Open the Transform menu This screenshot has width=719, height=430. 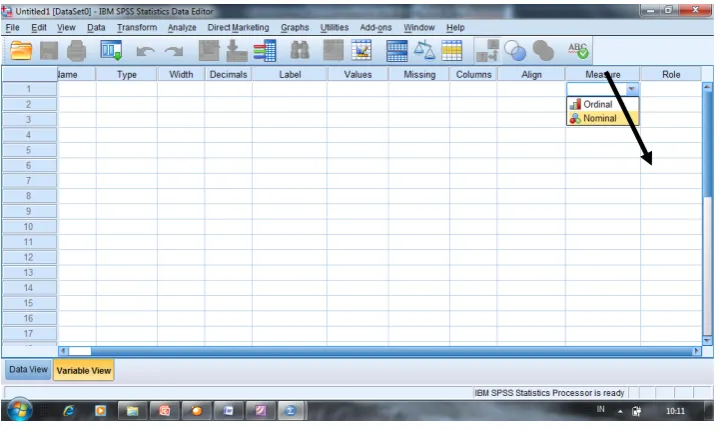click(x=137, y=28)
